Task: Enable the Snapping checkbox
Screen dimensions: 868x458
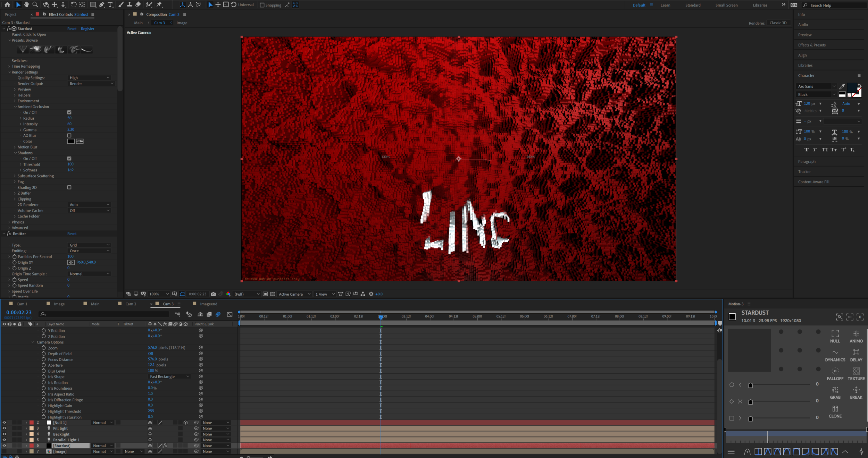Action: tap(262, 5)
